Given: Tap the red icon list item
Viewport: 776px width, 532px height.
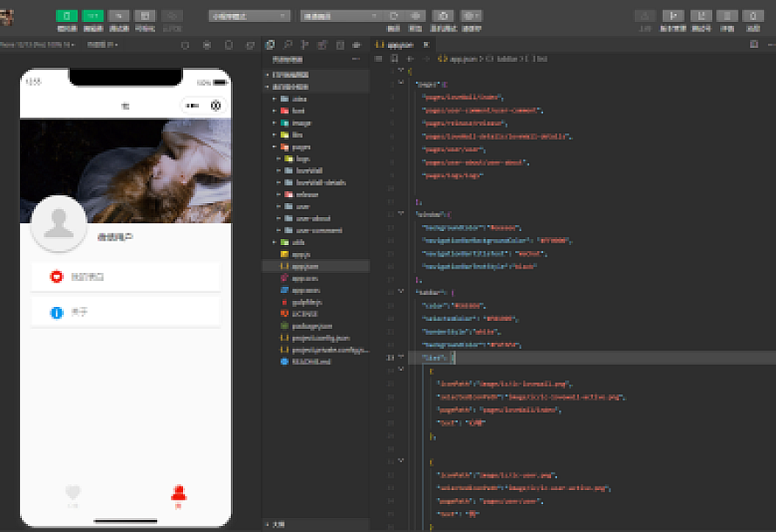Looking at the screenshot, I should click(126, 277).
